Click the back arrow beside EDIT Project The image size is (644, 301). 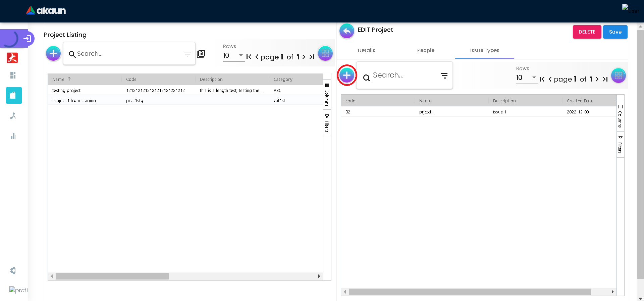pos(347,31)
